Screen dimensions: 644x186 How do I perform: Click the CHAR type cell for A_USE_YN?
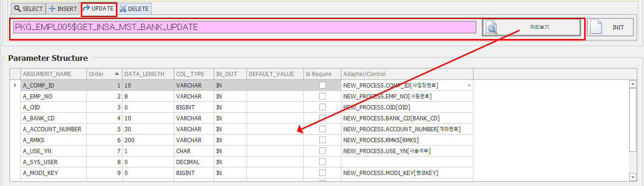[x=194, y=151]
